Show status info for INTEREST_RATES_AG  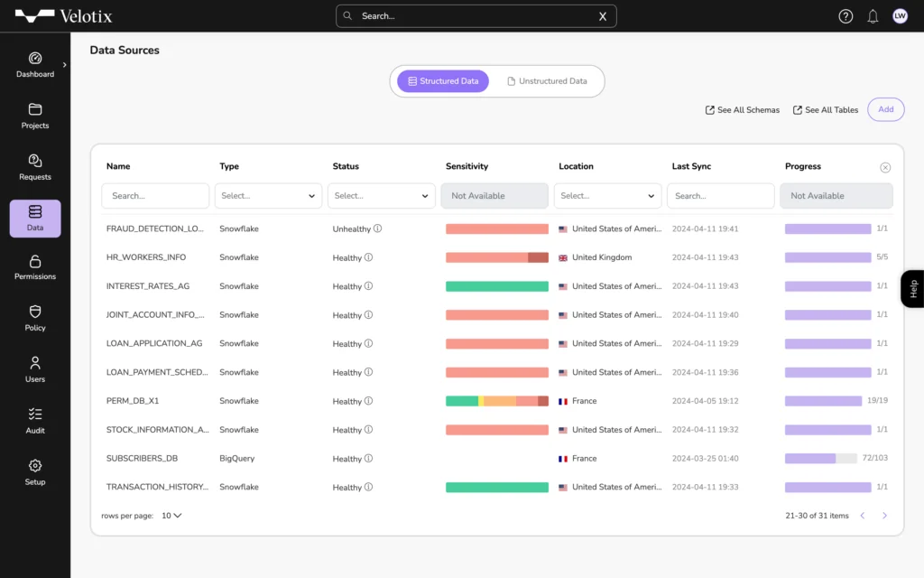[x=368, y=286]
